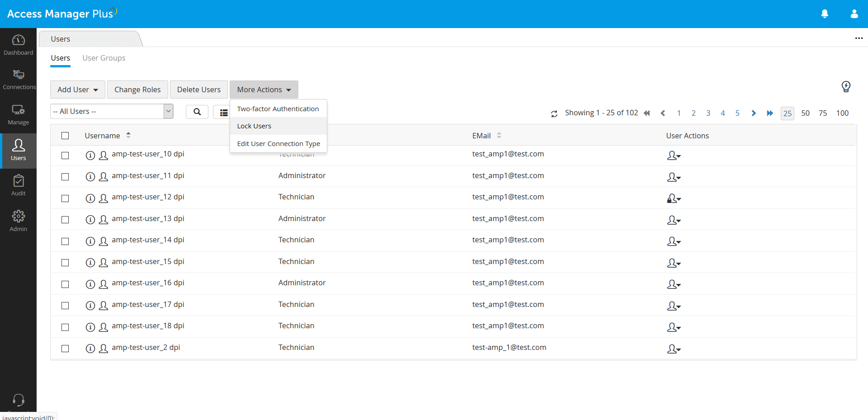Screen dimensions: 868x420
Task: Open the support headset icon
Action: (x=19, y=400)
